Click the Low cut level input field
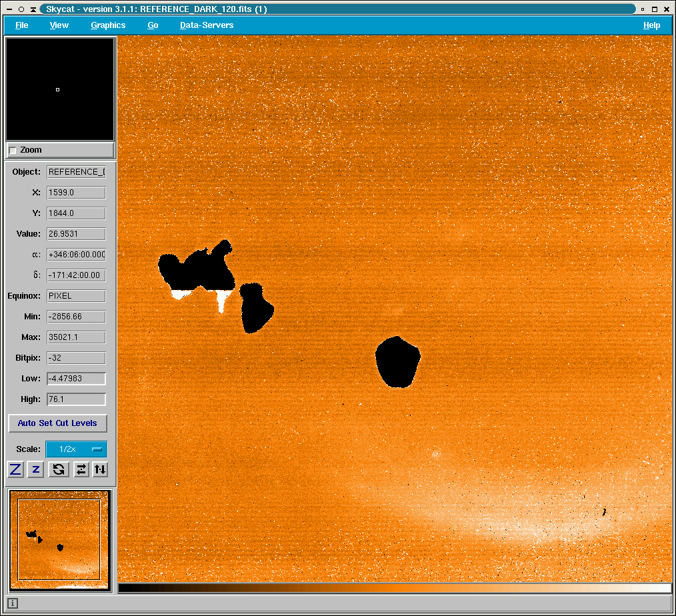The height and width of the screenshot is (616, 676). click(x=76, y=379)
